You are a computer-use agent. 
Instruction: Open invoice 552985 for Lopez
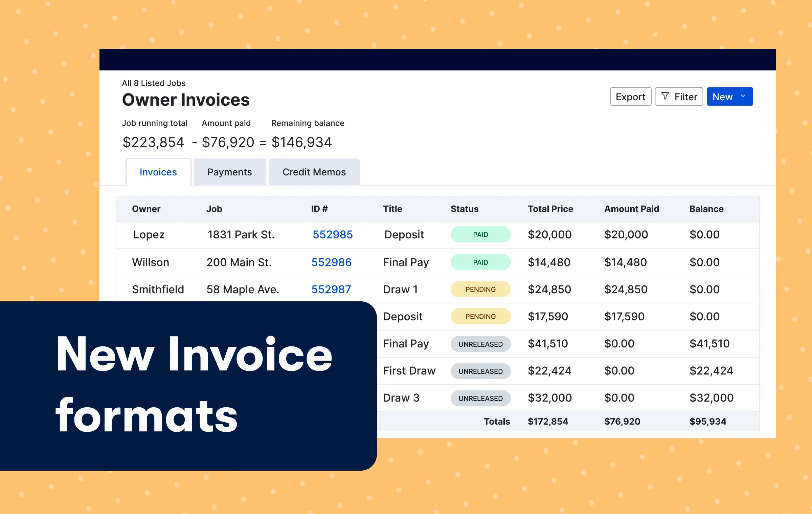332,235
